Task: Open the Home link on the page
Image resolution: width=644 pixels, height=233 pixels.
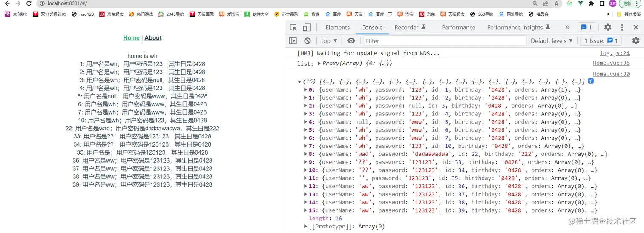Action: (131, 37)
